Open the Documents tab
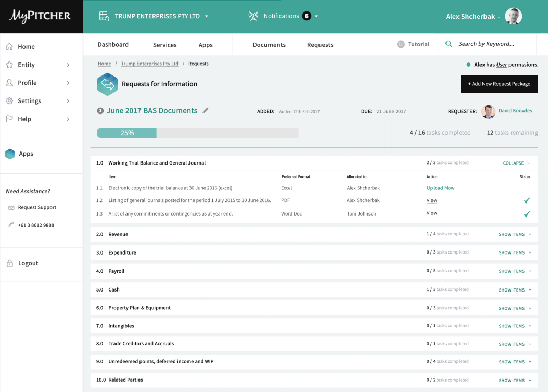The height and width of the screenshot is (392, 548). (x=269, y=45)
